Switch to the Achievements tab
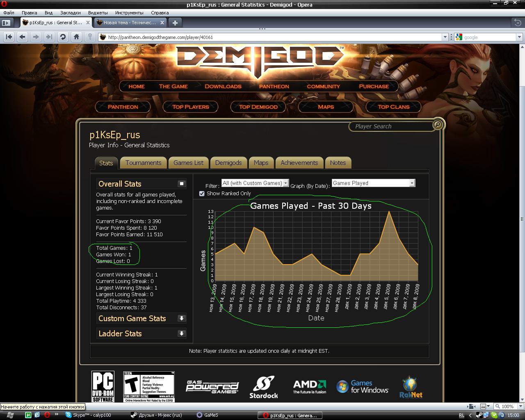 299,163
